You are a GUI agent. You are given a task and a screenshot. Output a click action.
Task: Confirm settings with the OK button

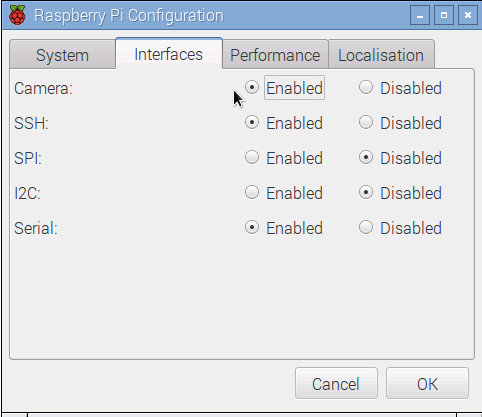(427, 383)
